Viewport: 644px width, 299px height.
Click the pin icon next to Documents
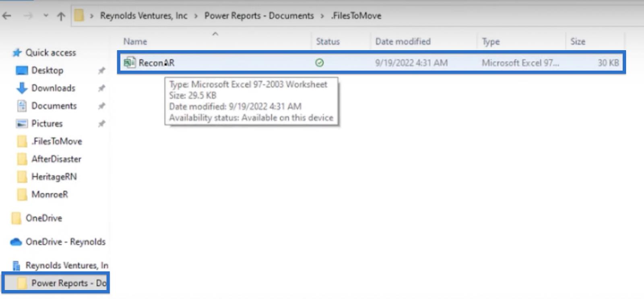[x=101, y=106]
